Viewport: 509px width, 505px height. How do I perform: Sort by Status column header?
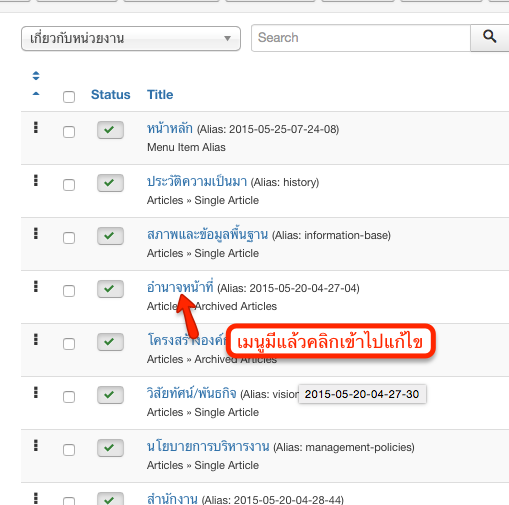(111, 95)
